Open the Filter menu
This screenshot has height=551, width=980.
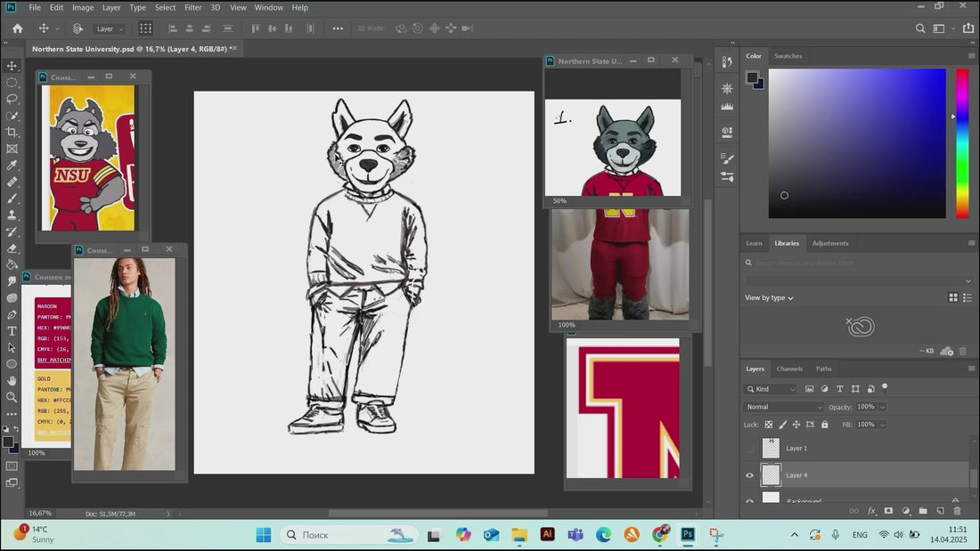(x=192, y=7)
